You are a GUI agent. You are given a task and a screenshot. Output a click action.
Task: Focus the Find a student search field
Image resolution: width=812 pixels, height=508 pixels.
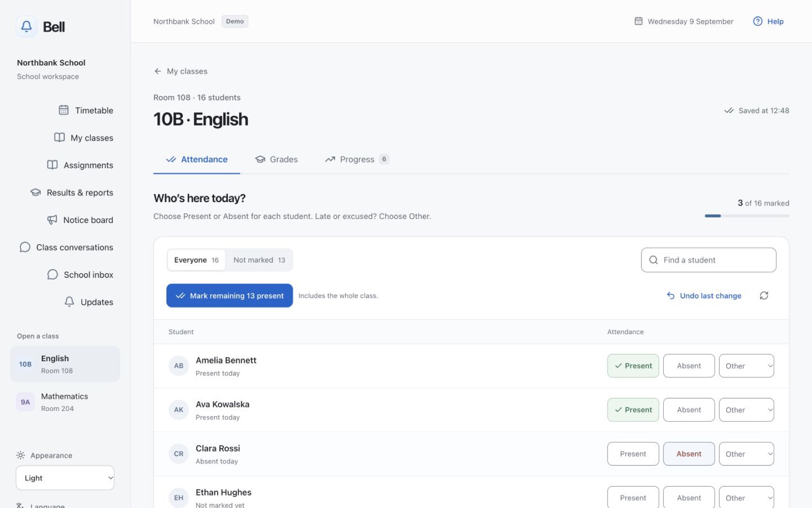click(708, 260)
